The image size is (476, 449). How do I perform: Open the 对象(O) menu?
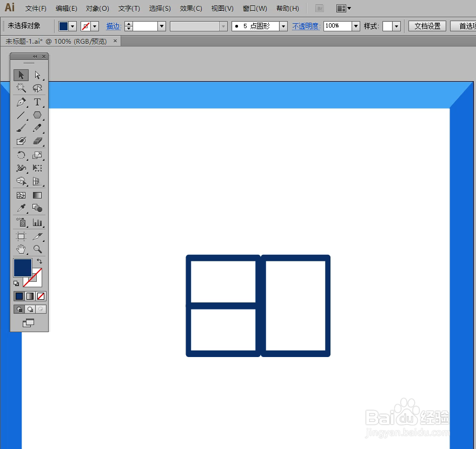click(x=97, y=9)
